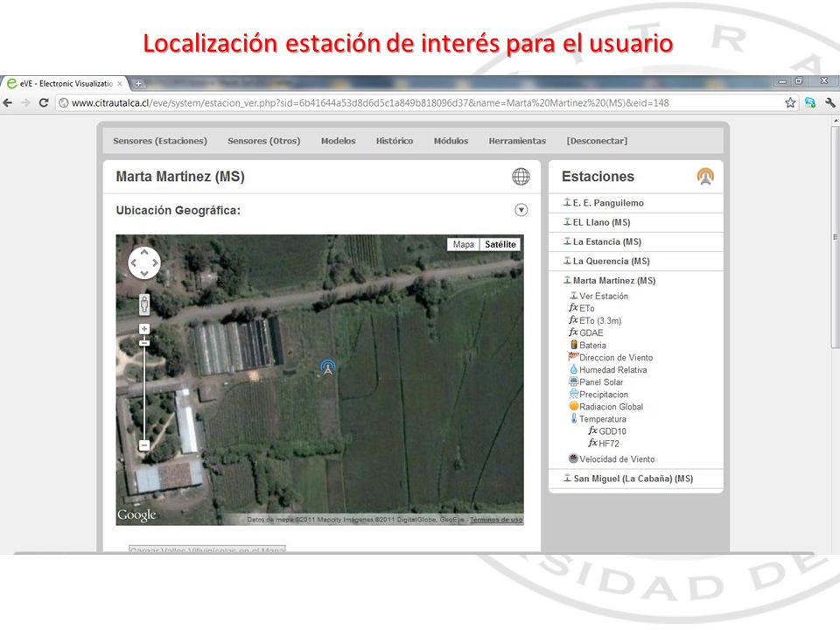This screenshot has height=630, width=840.
Task: Open a new browser tab
Action: pos(138,83)
